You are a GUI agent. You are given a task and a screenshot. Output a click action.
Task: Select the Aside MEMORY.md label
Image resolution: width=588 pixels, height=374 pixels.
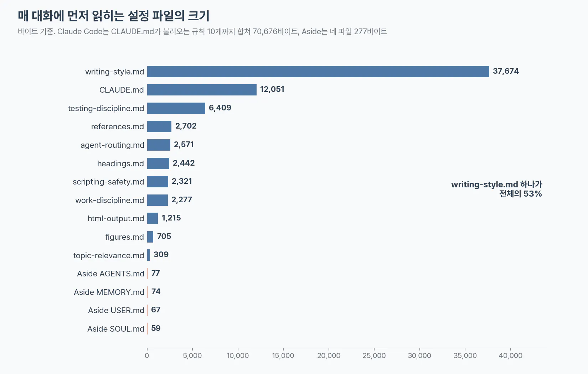click(109, 292)
